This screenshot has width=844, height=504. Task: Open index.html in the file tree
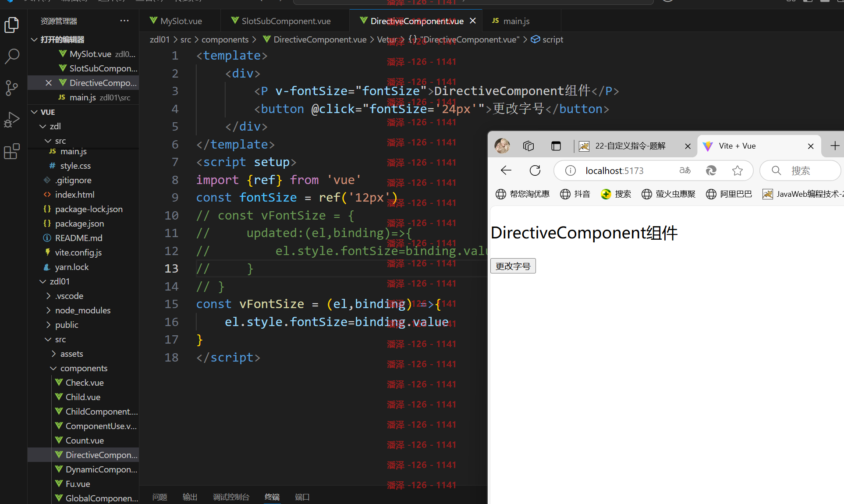pos(83,195)
